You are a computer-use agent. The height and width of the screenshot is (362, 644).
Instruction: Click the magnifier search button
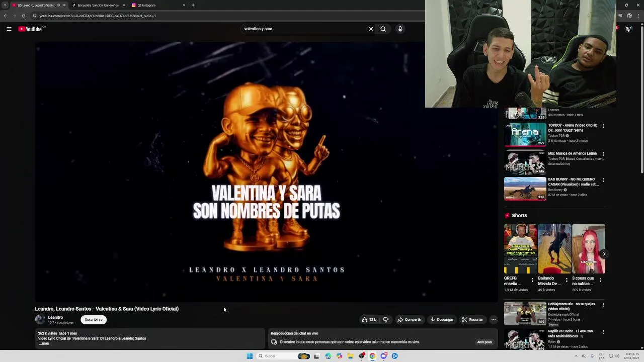[x=383, y=29]
